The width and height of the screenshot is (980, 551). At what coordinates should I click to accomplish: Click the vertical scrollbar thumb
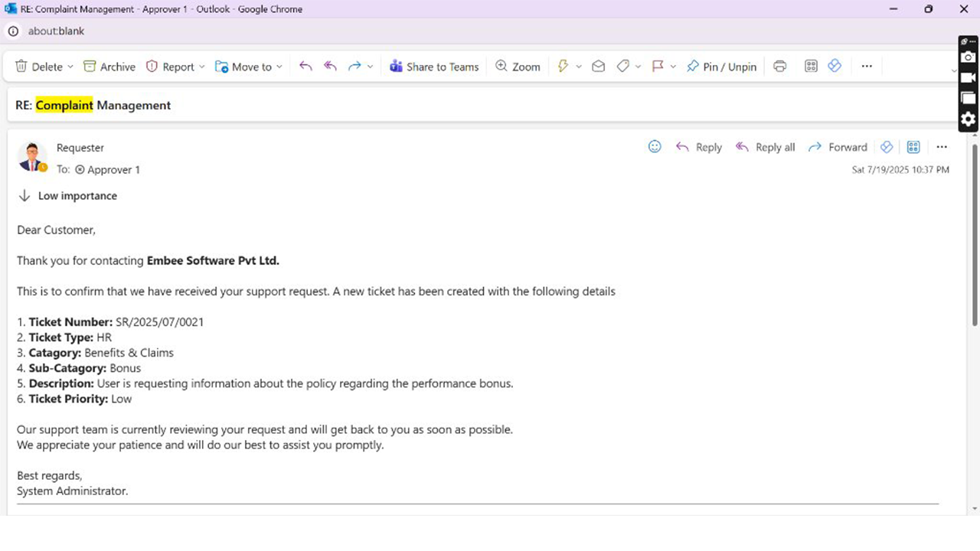(975, 233)
